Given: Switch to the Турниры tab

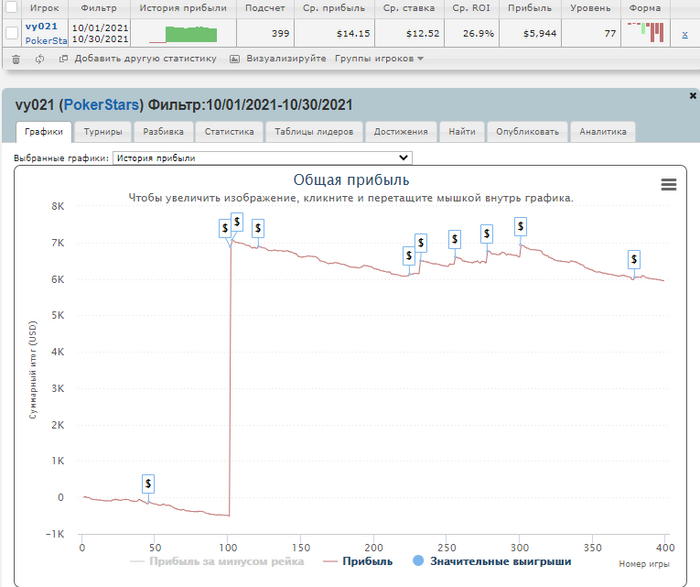Looking at the screenshot, I should click(x=103, y=132).
